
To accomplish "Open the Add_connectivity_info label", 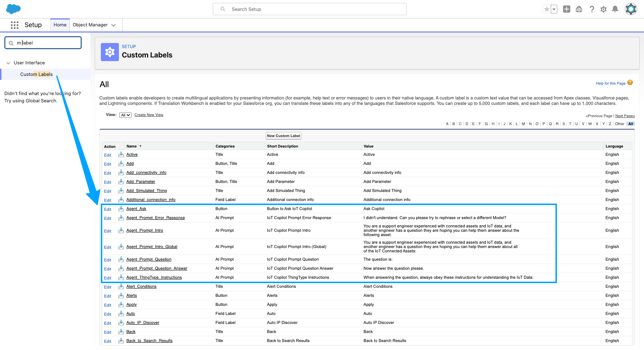I will [x=146, y=172].
